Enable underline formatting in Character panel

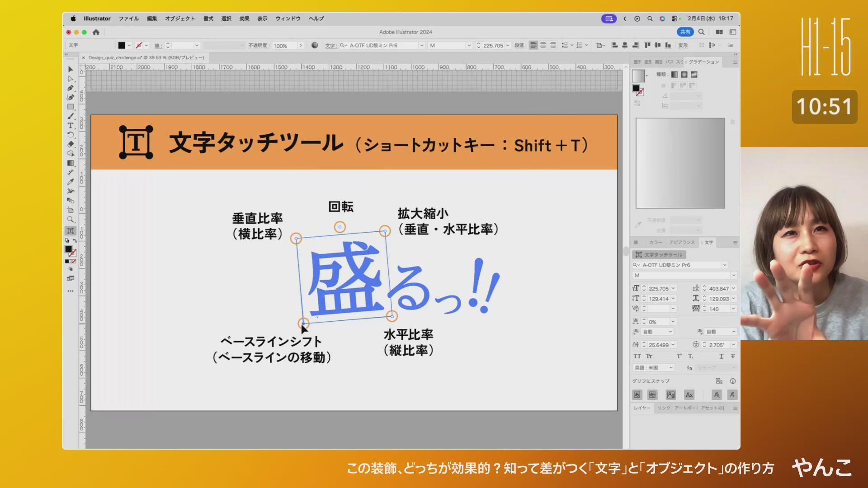point(722,356)
